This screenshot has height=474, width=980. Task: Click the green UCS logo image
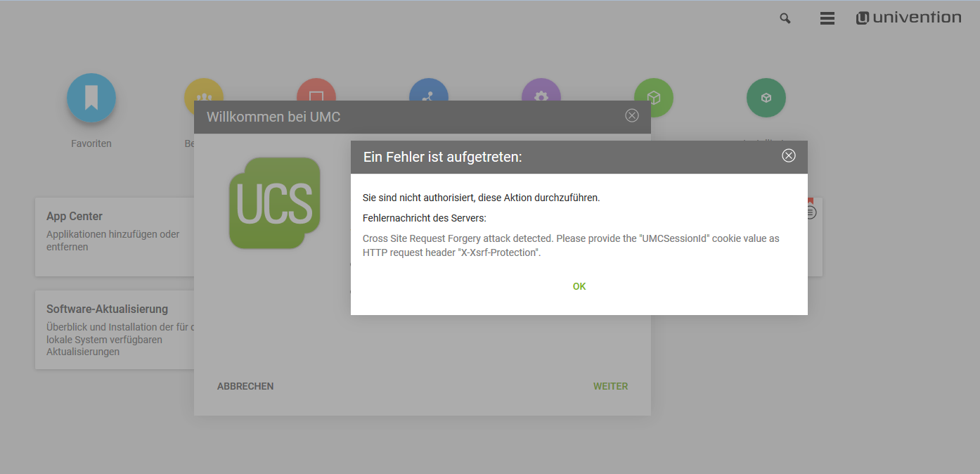[275, 203]
